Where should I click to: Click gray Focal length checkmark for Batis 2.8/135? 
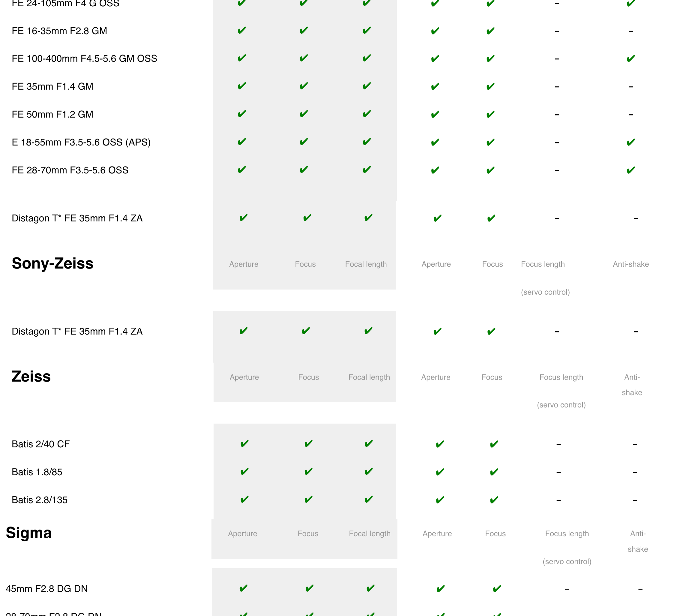point(369,499)
